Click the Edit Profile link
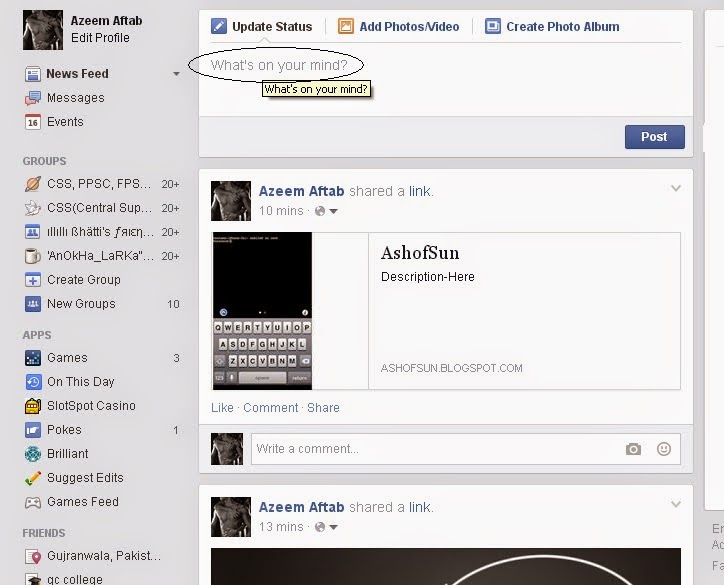724x585 pixels. (100, 38)
